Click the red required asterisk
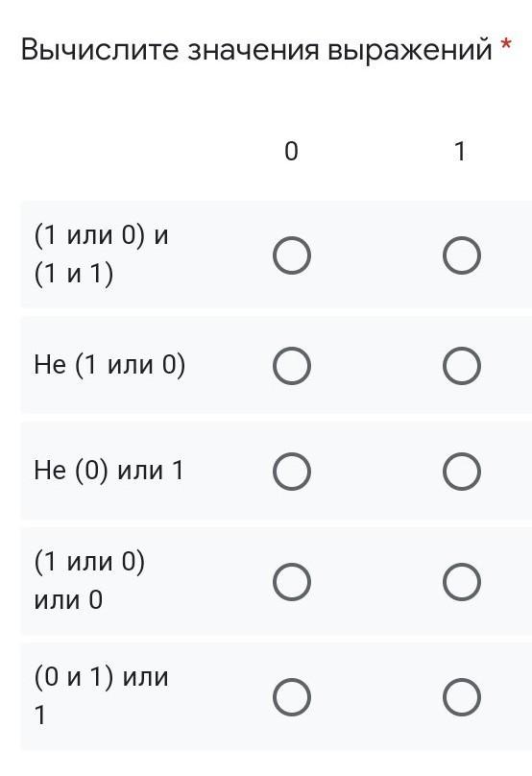This screenshot has height=776, width=532. point(505,46)
